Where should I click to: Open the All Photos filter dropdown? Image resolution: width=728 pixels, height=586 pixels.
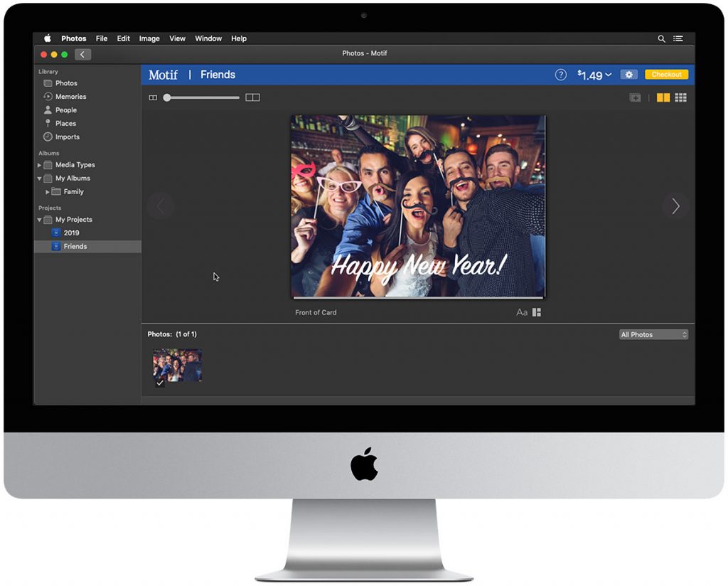654,334
